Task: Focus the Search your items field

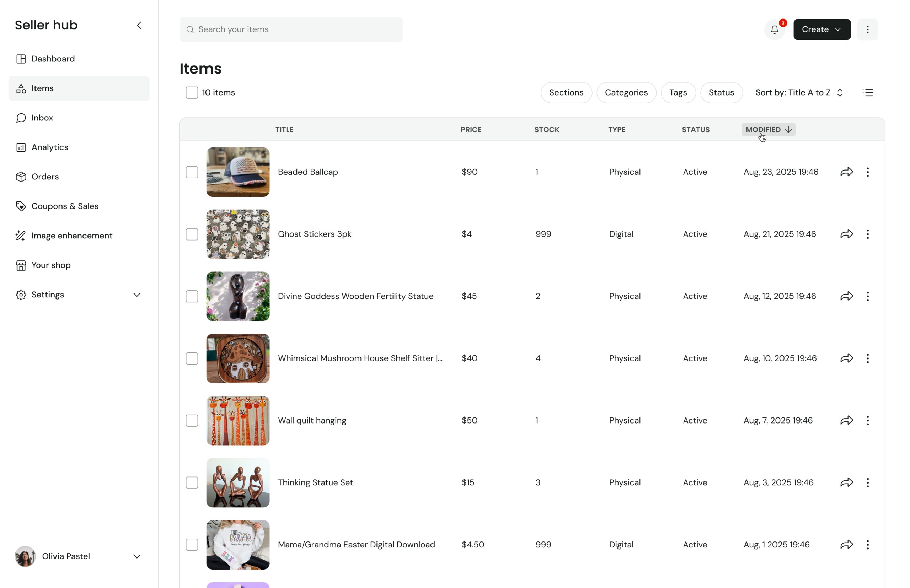Action: (291, 29)
